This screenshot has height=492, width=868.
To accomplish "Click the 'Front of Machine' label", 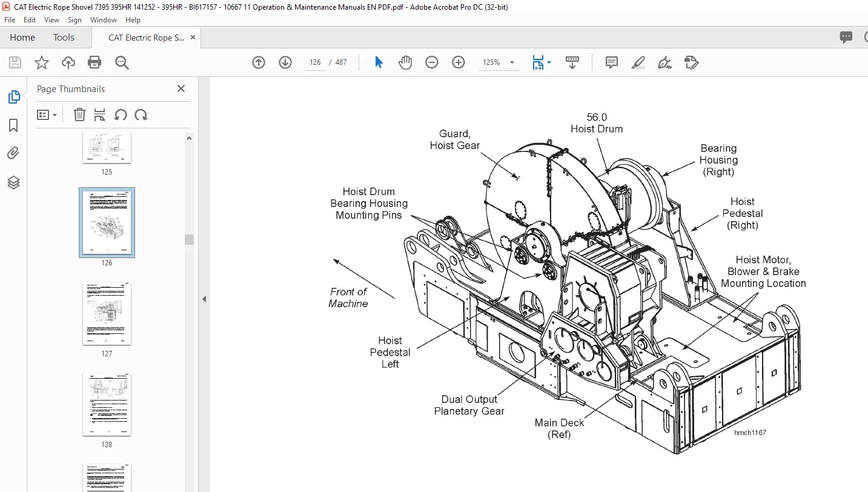I will coord(348,298).
